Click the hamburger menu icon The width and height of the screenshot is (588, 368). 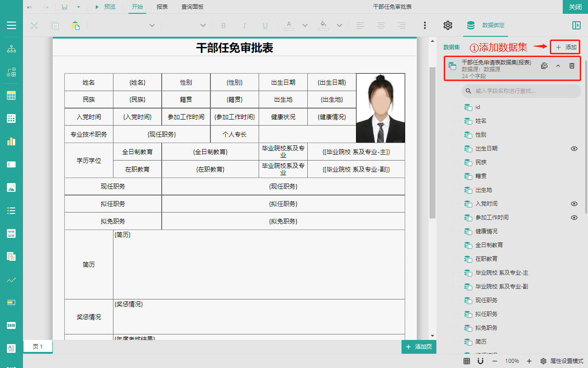[x=11, y=25]
